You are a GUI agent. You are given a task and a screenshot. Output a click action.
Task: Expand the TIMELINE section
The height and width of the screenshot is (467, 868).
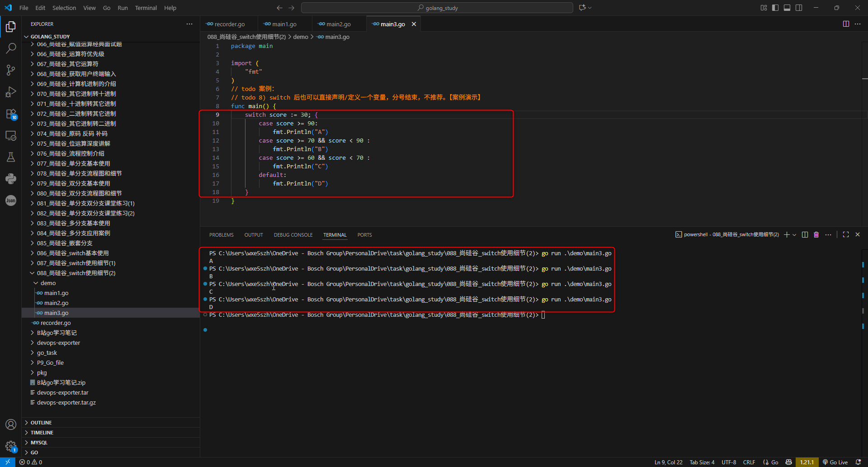click(111, 433)
